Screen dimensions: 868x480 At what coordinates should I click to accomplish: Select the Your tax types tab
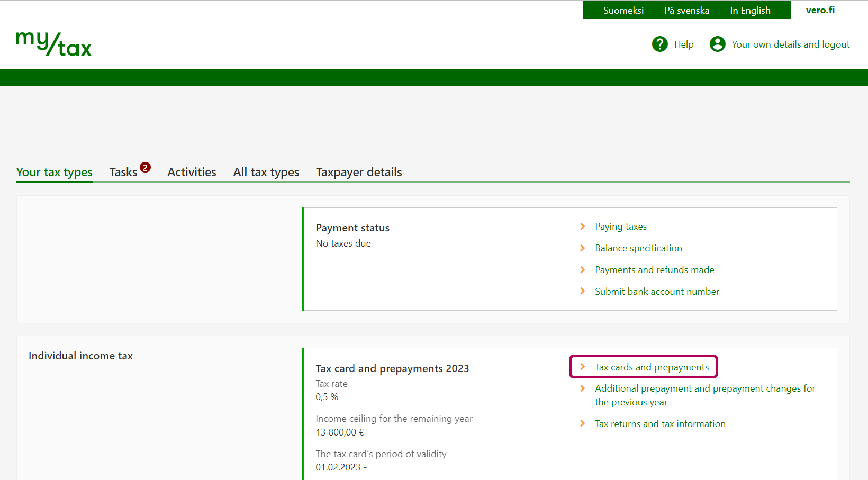point(55,173)
